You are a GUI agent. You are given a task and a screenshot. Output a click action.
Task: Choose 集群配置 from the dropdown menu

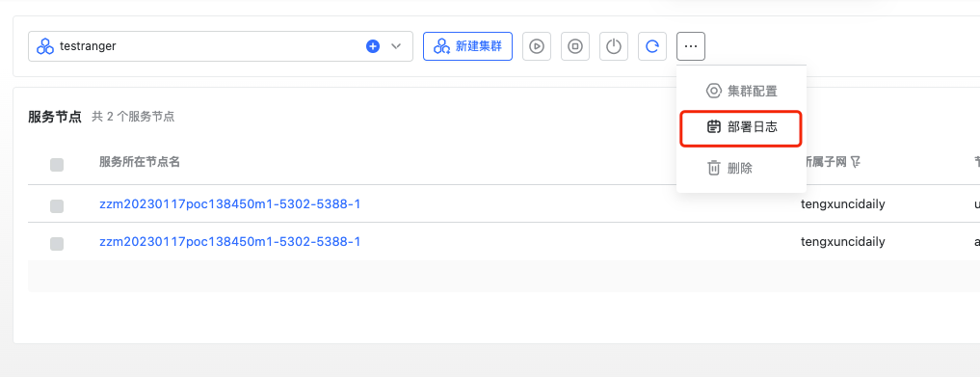741,91
